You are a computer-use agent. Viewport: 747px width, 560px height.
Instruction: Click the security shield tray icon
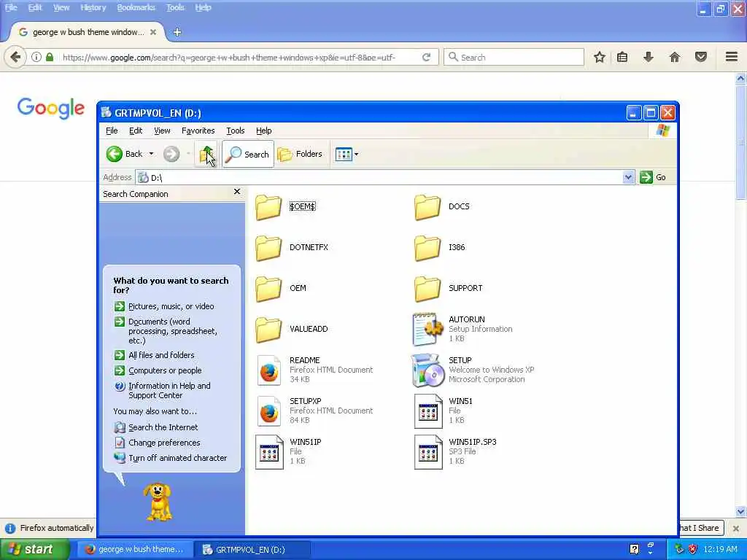click(693, 549)
